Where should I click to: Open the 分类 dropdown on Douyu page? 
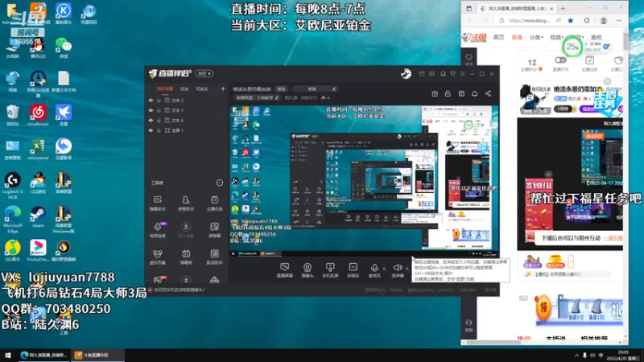click(536, 37)
